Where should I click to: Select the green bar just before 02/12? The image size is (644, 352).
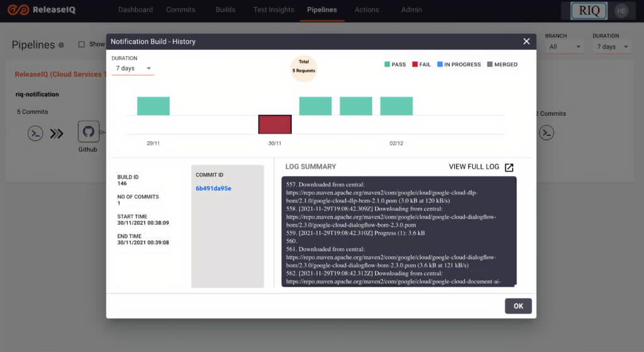pyautogui.click(x=356, y=106)
